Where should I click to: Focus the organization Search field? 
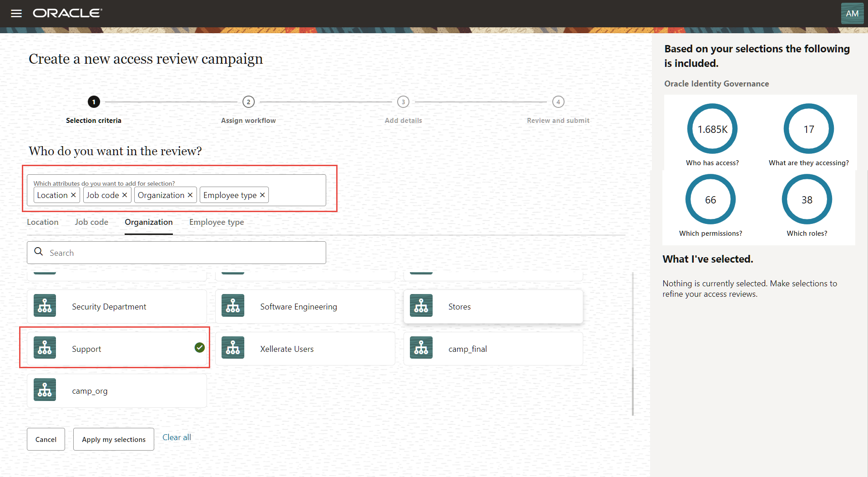point(177,253)
